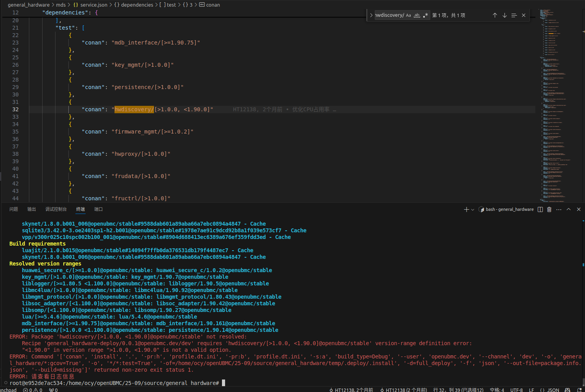Click the editor minimap overview
Viewport: 585px width, 392px height.
point(555,98)
